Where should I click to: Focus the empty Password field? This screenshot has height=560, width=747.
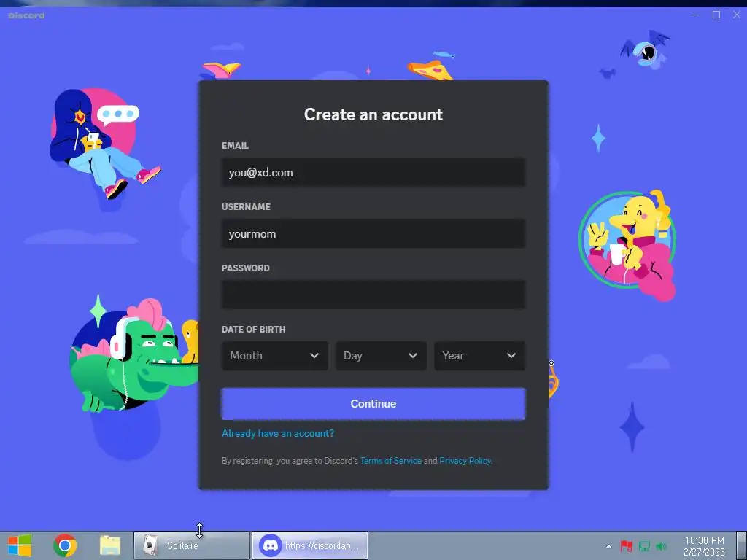tap(373, 295)
